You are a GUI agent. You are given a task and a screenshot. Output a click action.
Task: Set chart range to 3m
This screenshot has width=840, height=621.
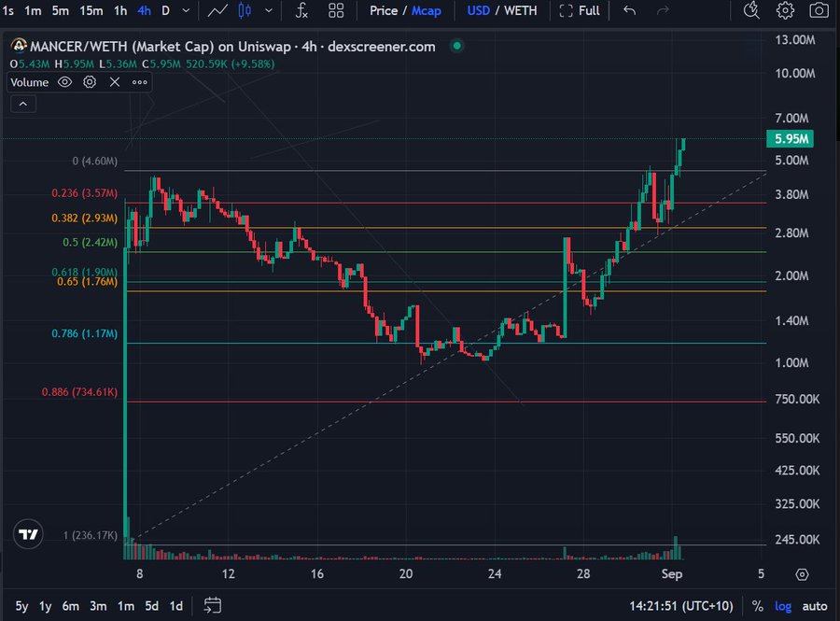[98, 606]
